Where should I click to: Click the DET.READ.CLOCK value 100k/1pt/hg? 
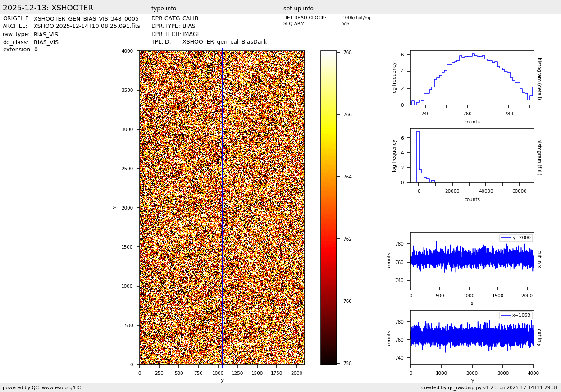[x=356, y=18]
